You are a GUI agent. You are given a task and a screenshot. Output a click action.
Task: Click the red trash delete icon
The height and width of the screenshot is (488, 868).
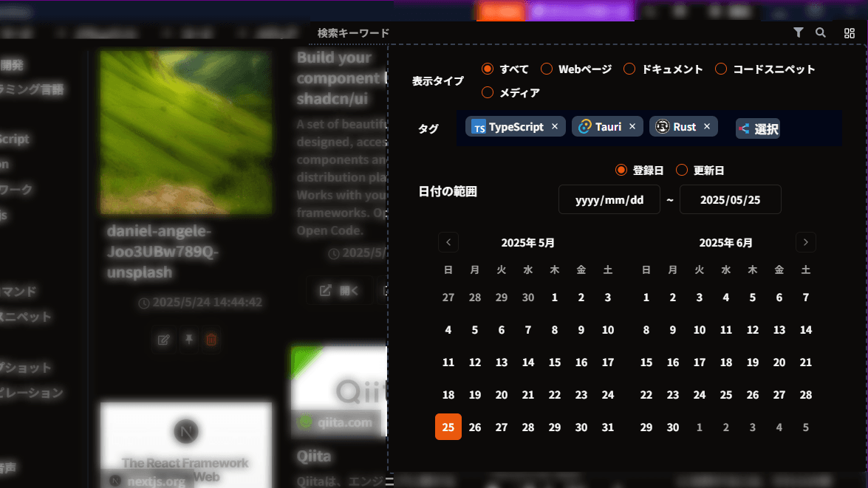pos(211,340)
